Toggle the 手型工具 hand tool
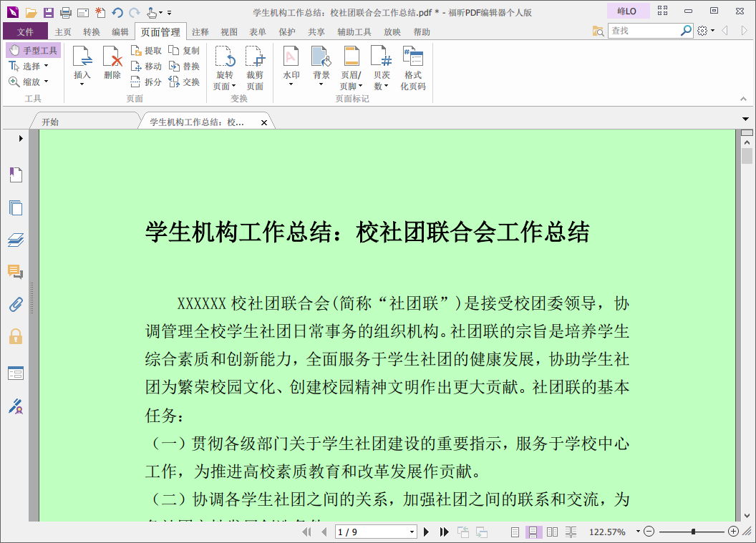The image size is (756, 543). [x=33, y=50]
